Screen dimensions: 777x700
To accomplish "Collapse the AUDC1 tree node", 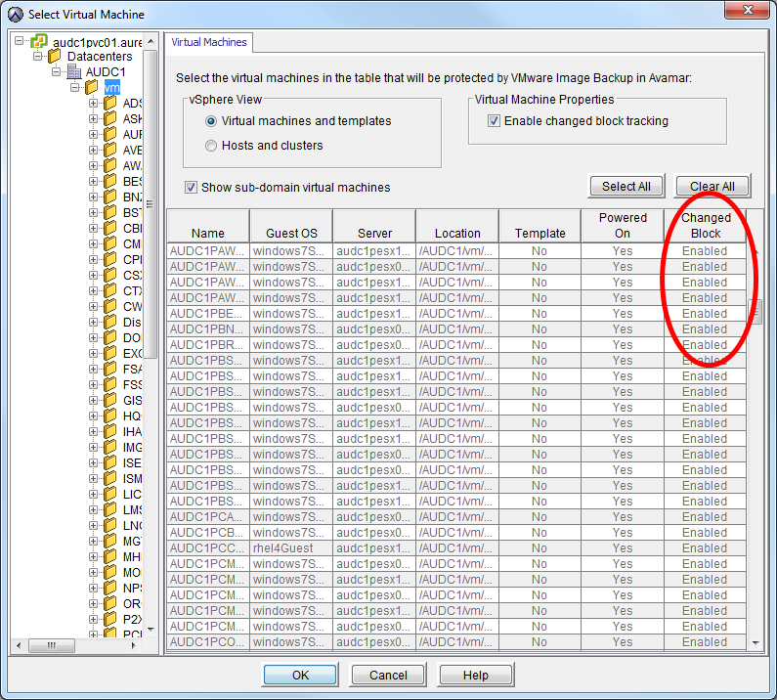I will pyautogui.click(x=57, y=72).
